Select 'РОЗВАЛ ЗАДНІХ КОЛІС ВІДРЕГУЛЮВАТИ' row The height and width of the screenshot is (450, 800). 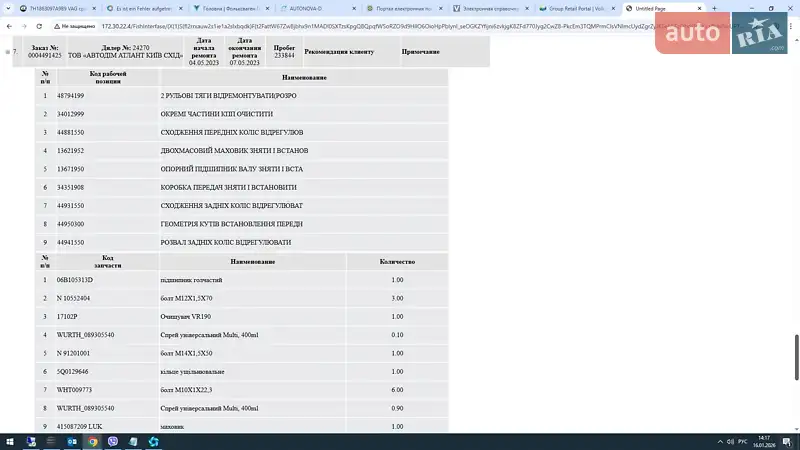click(242, 242)
